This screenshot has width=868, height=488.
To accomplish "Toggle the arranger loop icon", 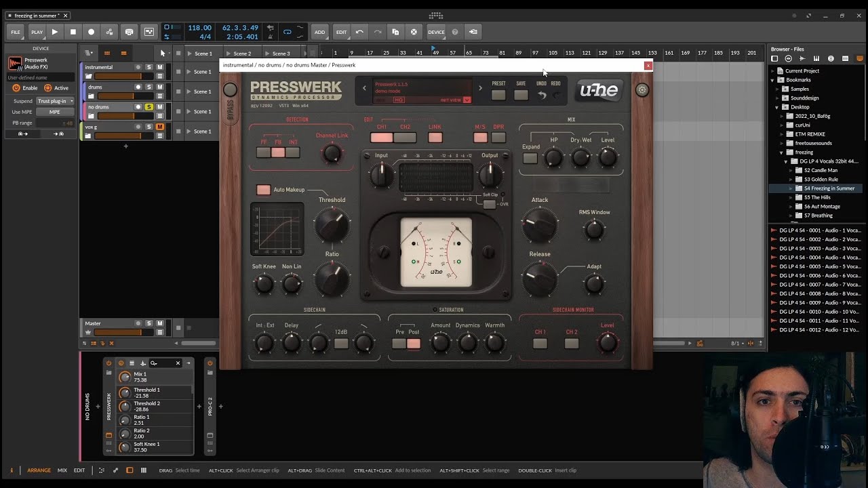I will (287, 32).
